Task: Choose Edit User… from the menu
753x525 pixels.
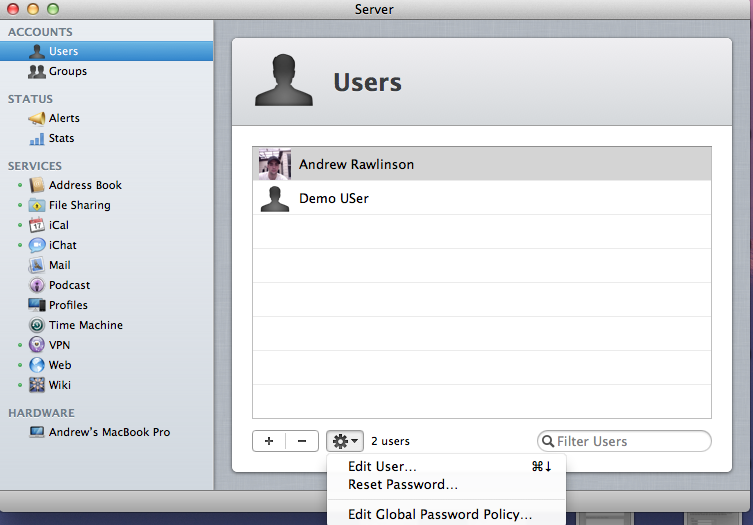Action: tap(447, 466)
